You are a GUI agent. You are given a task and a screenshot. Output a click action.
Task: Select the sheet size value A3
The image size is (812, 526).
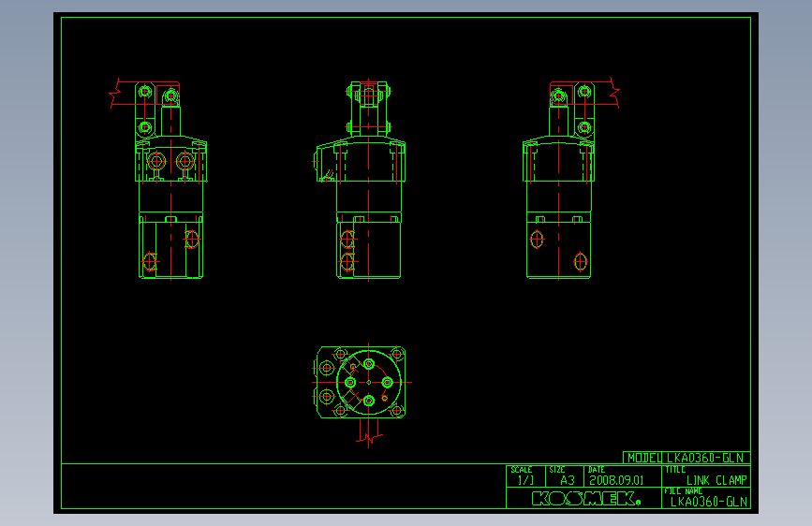point(568,480)
